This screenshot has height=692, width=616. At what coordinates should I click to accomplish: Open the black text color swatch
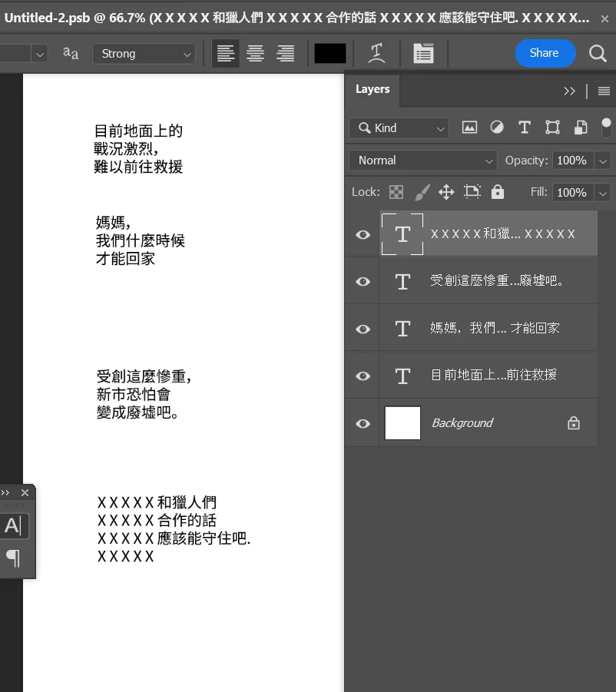[x=330, y=54]
